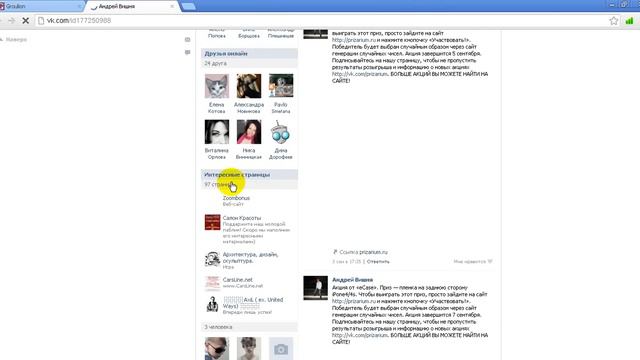Focus the vk.com address bar
The width and height of the screenshot is (640, 360).
(x=322, y=20)
